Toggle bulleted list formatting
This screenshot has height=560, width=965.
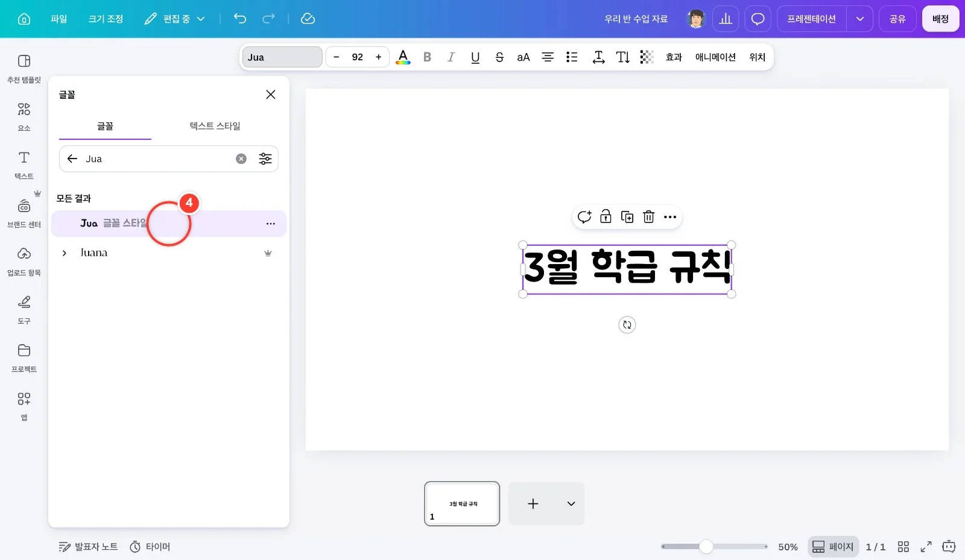(x=572, y=57)
